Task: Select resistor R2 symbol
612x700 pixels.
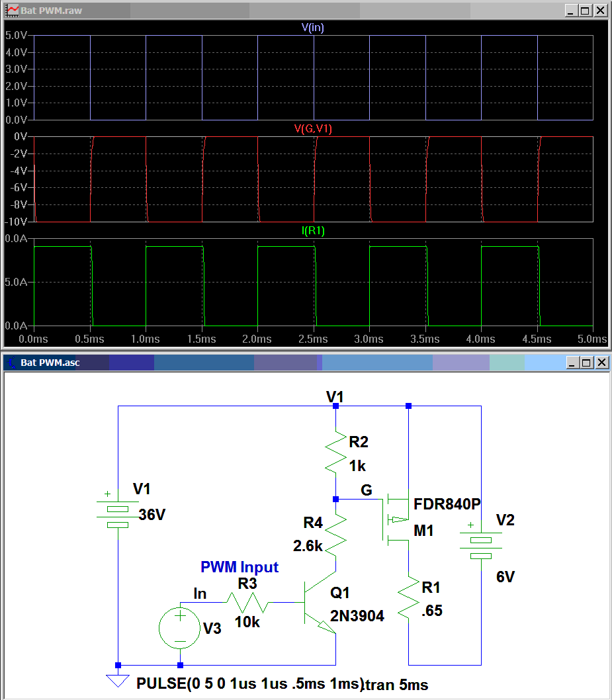Action: [335, 453]
